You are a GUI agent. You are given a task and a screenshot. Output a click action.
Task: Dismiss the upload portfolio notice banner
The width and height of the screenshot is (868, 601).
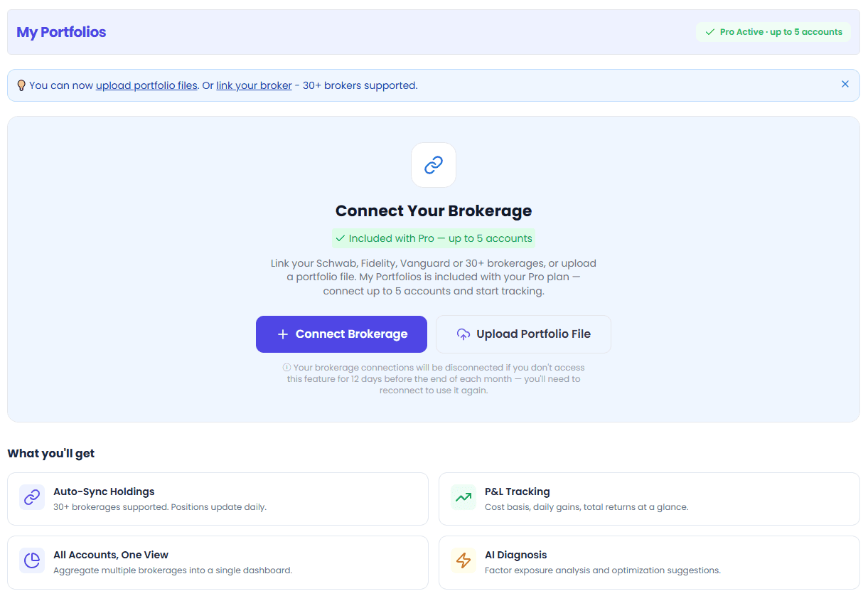tap(845, 84)
